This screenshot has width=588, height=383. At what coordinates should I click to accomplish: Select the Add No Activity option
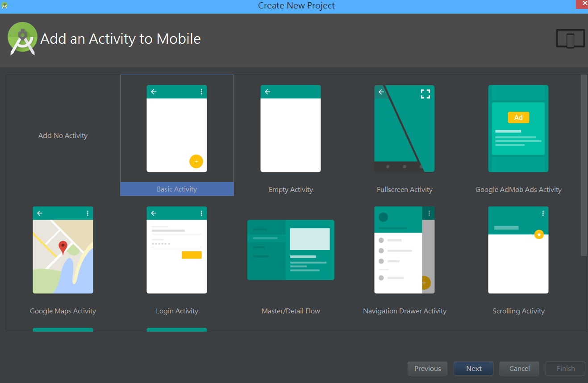tap(63, 136)
